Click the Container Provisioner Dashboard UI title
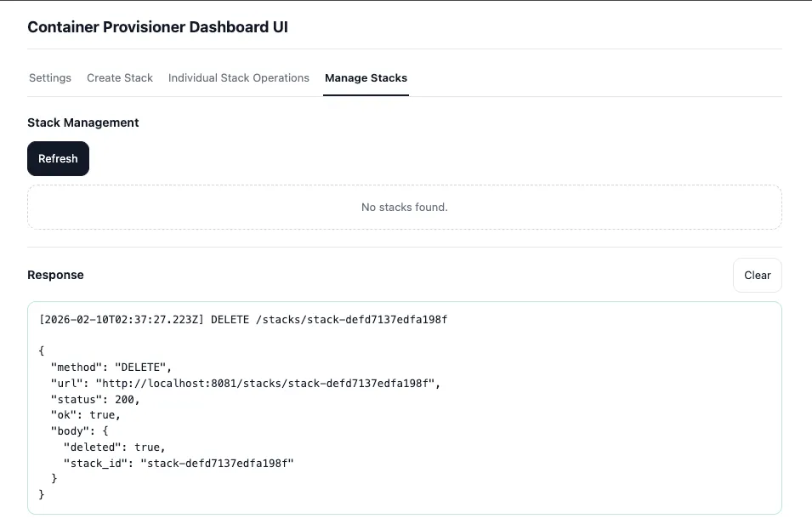The width and height of the screenshot is (812, 530). (157, 26)
